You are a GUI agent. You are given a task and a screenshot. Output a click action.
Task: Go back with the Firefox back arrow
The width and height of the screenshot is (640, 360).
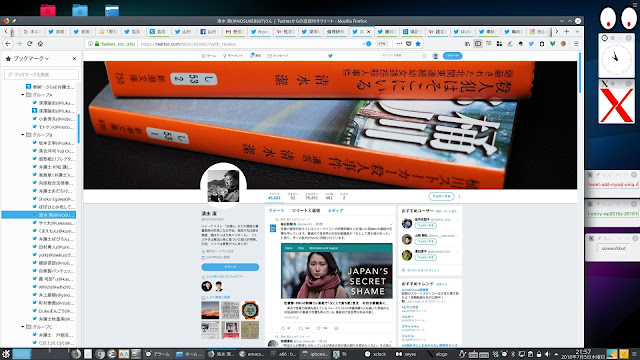point(8,44)
